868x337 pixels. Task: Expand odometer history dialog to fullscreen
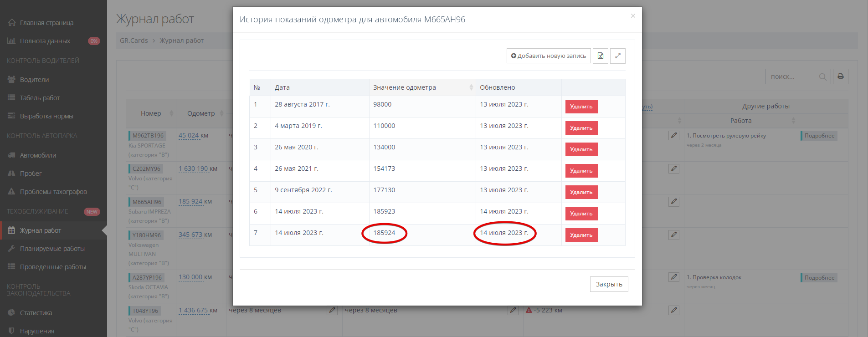[x=617, y=56]
